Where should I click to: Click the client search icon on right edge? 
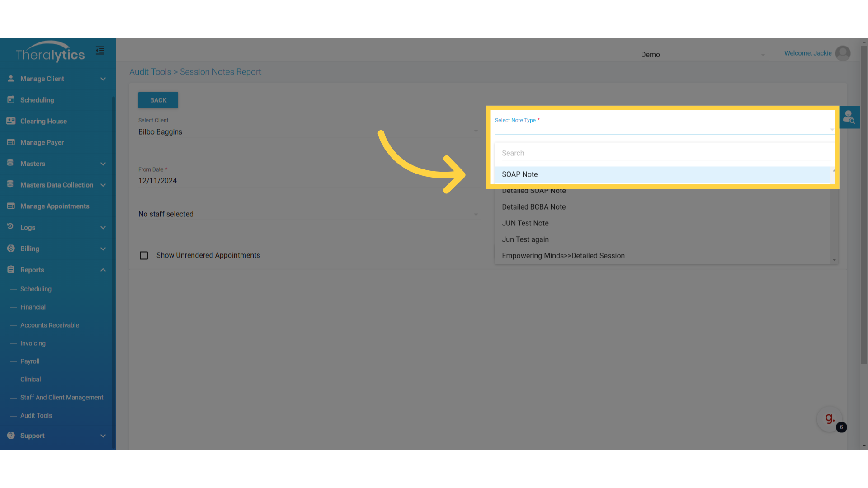click(849, 117)
